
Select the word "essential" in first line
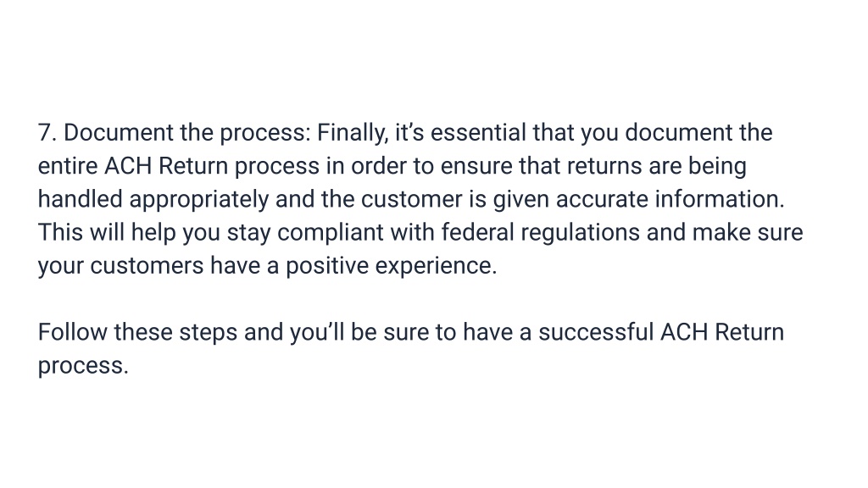tap(478, 133)
